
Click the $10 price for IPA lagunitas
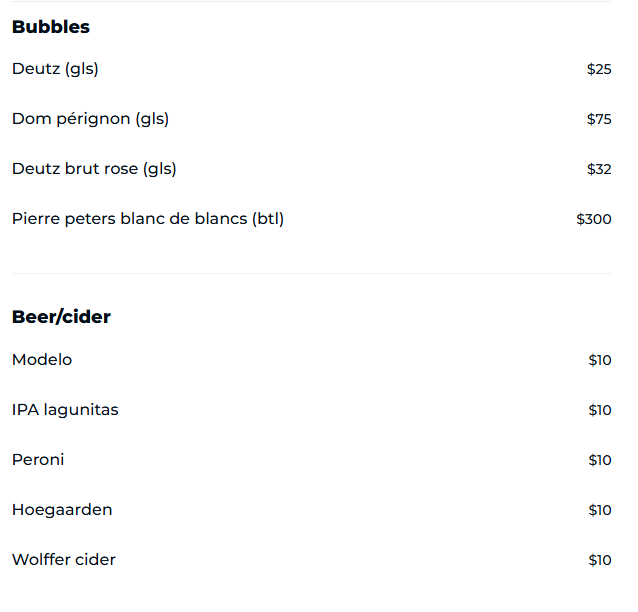click(x=600, y=410)
